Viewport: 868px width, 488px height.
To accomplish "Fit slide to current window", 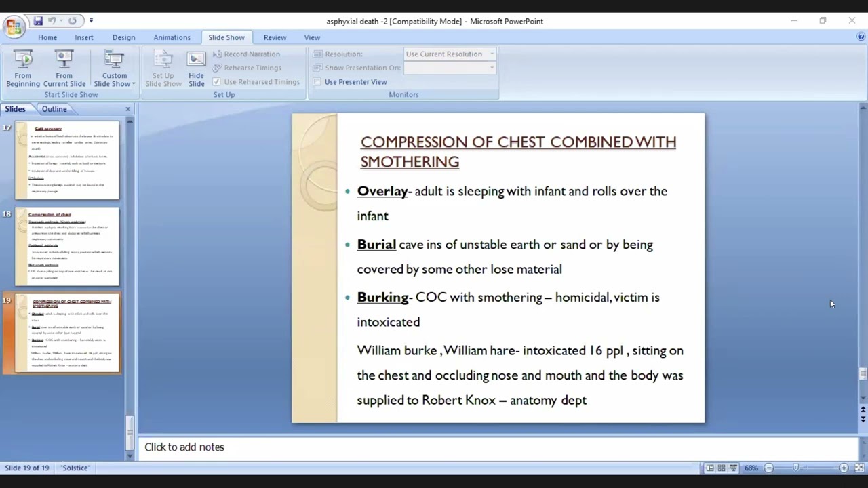I will click(859, 468).
